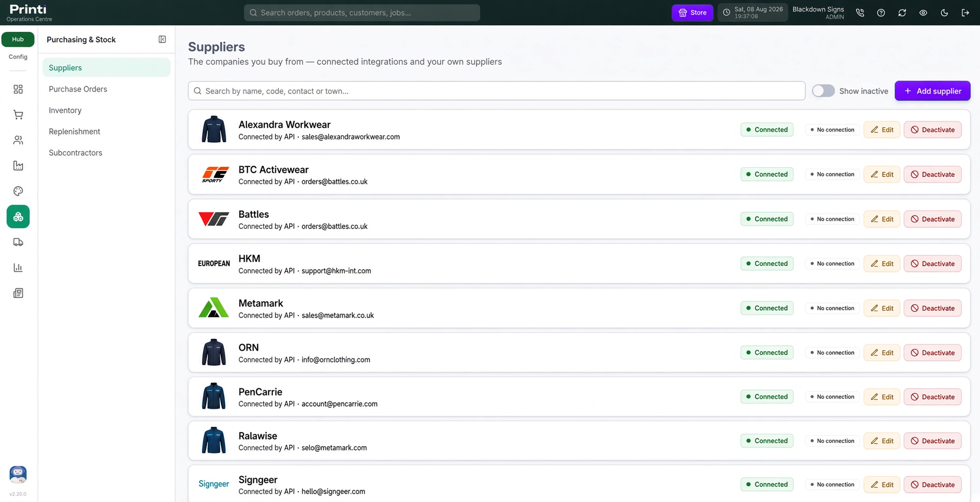Switch to the Config section
This screenshot has width=980, height=502.
pyautogui.click(x=18, y=57)
